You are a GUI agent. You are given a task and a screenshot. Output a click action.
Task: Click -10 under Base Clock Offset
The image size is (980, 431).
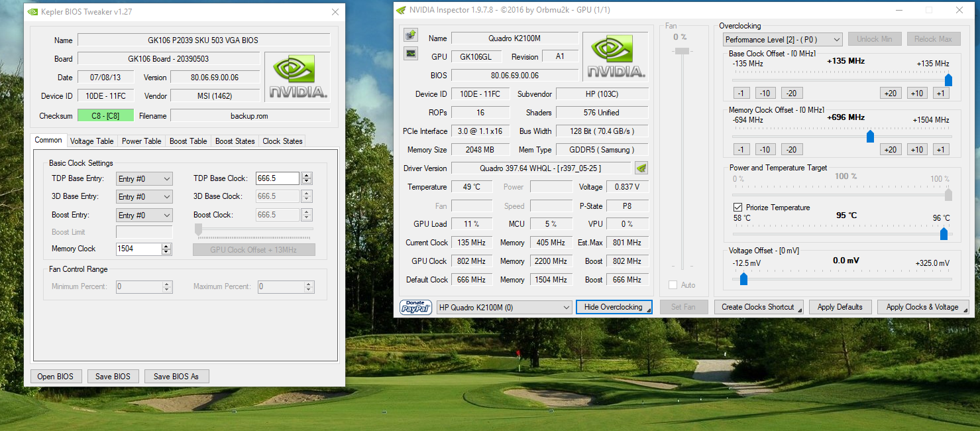[765, 93]
